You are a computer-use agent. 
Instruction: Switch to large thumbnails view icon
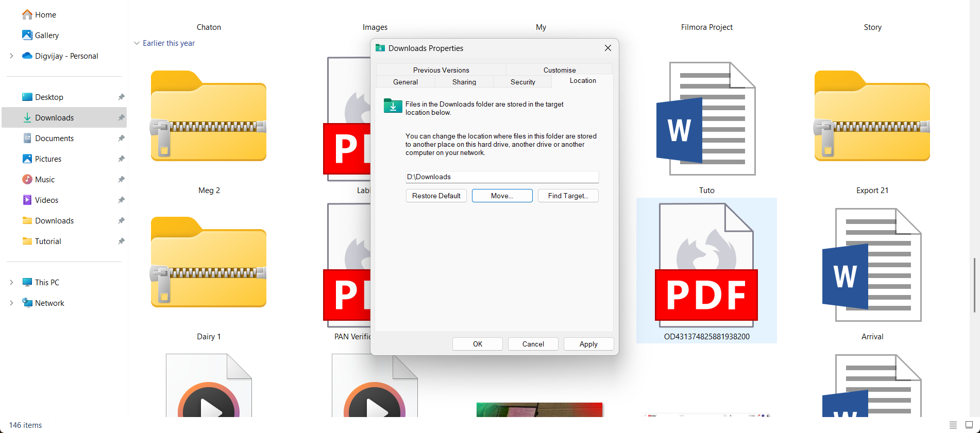(969, 425)
